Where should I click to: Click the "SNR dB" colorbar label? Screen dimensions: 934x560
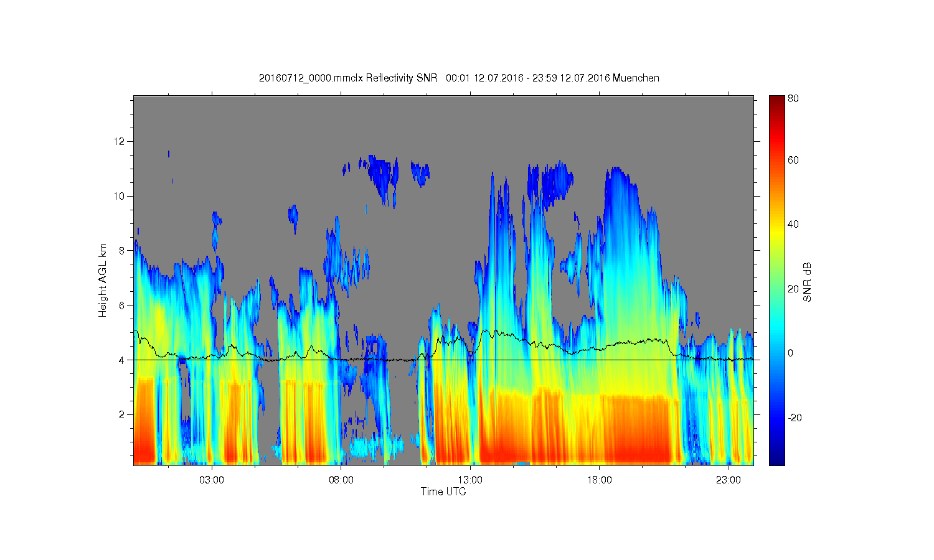pyautogui.click(x=808, y=282)
